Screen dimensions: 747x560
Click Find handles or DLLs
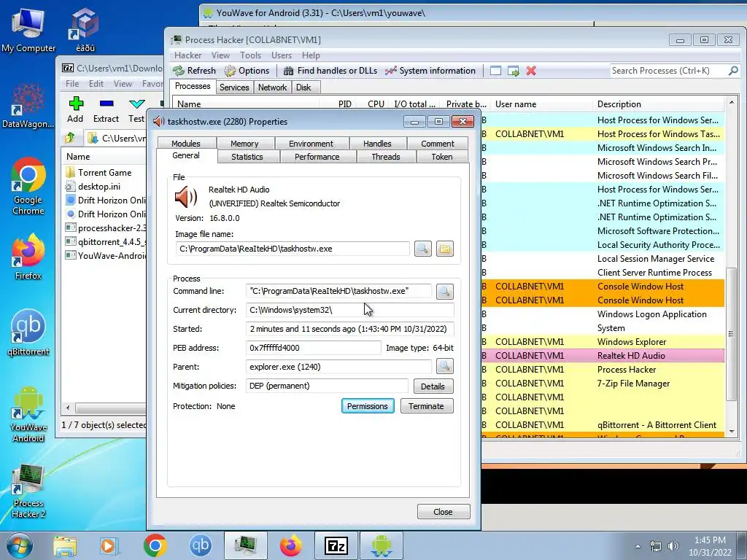(x=330, y=71)
